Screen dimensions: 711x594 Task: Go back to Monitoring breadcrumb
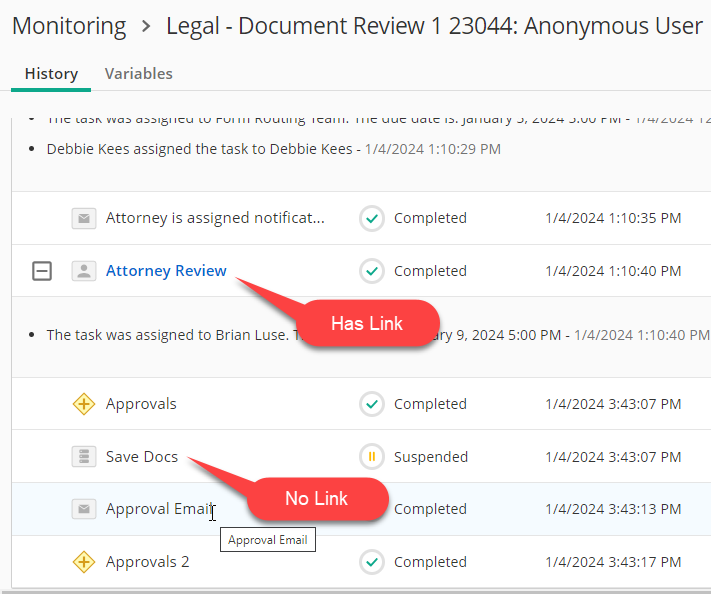pos(69,26)
